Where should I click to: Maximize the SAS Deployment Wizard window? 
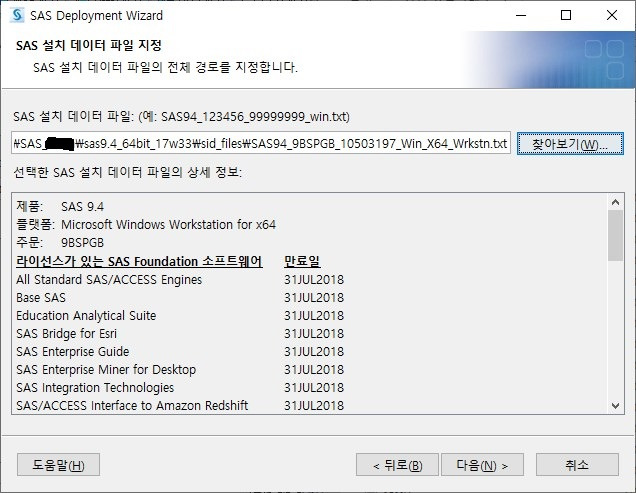click(566, 15)
